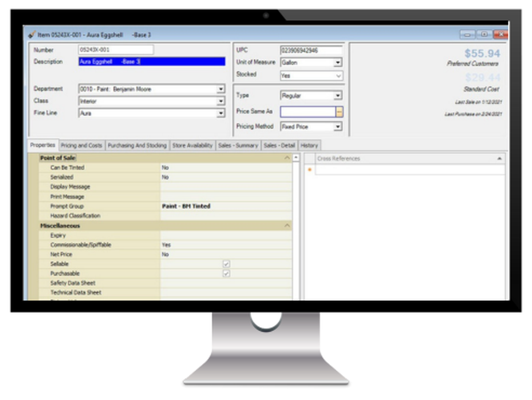Open the Price Same As lookup ellipsis

(339, 112)
